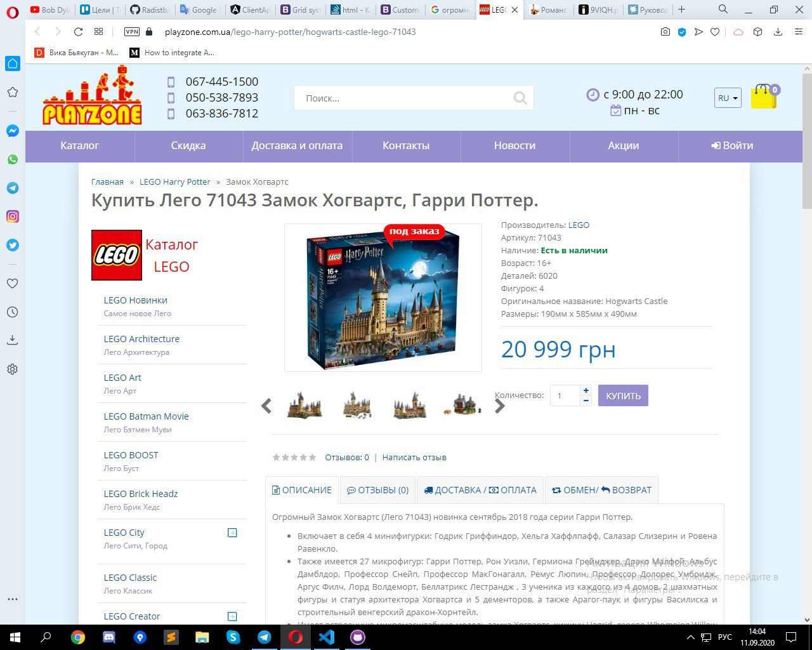Viewport: 812px width, 650px height.
Task: Open WhatsApp in Opera sidebar
Action: tap(13, 159)
